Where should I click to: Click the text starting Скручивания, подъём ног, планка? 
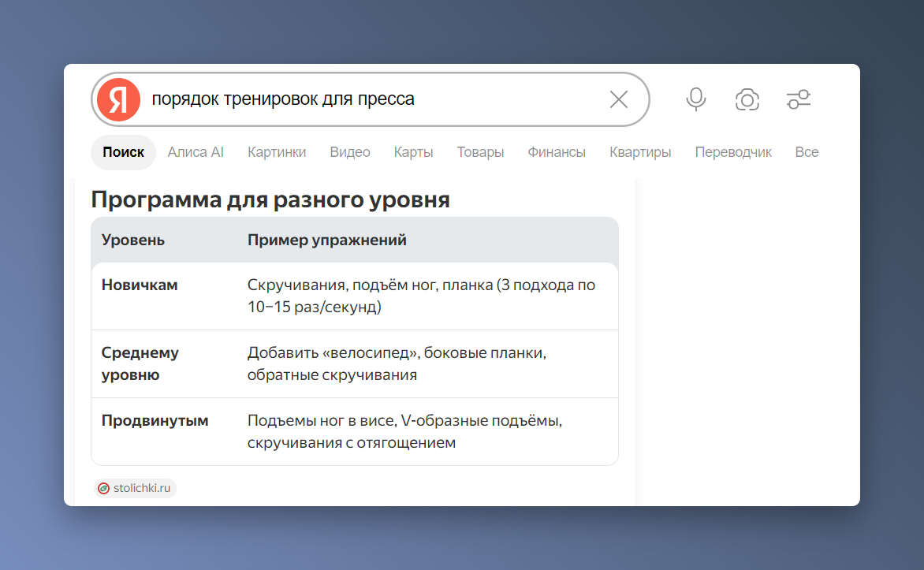[421, 296]
